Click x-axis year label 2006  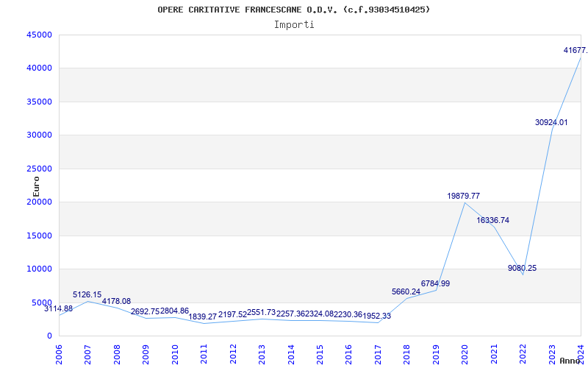coord(59,355)
